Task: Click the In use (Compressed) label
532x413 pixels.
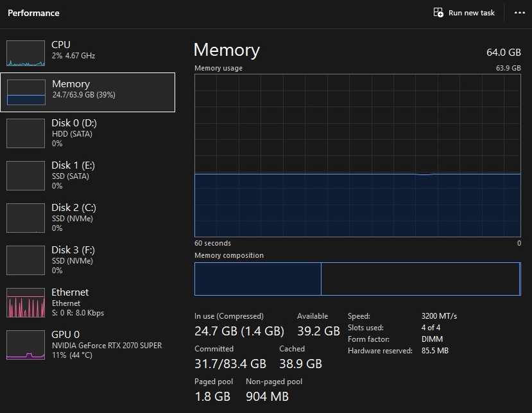Action: click(x=229, y=316)
